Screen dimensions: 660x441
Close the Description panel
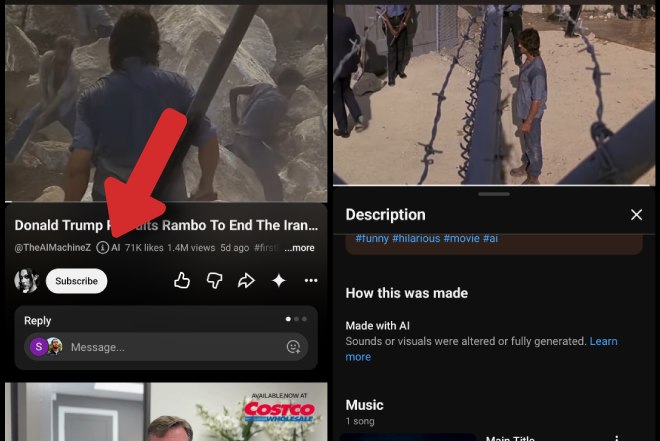[x=636, y=215]
